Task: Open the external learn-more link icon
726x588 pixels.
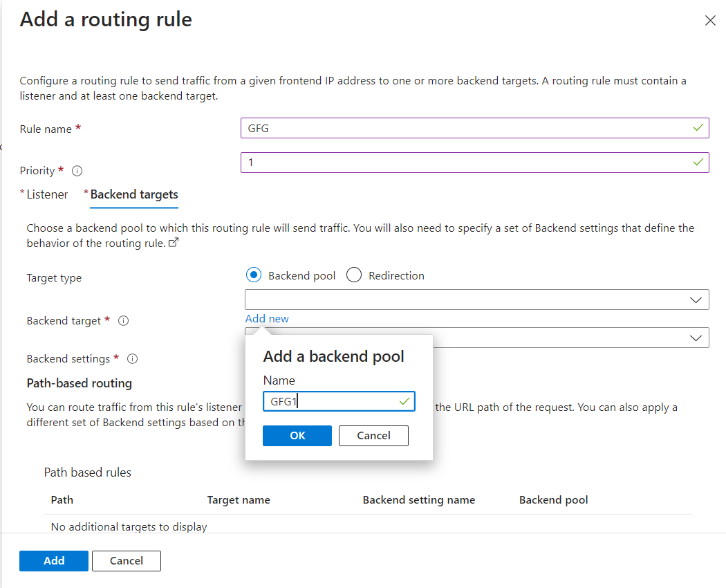Action: coord(174,244)
